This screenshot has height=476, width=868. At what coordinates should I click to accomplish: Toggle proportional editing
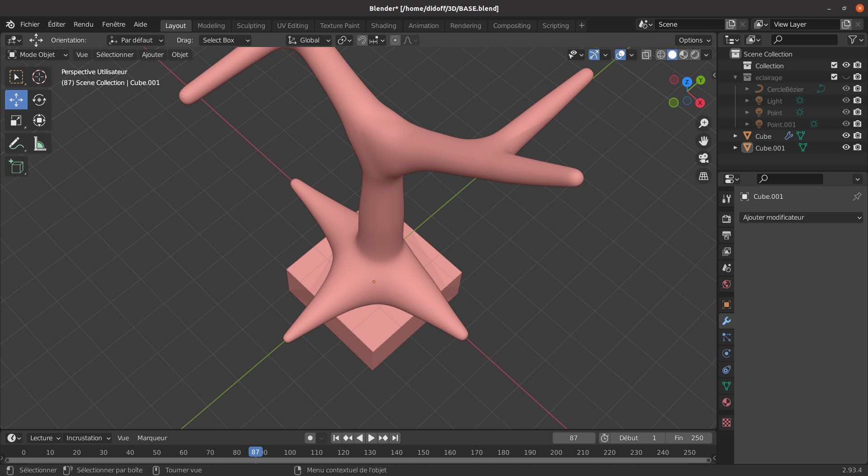pyautogui.click(x=395, y=40)
